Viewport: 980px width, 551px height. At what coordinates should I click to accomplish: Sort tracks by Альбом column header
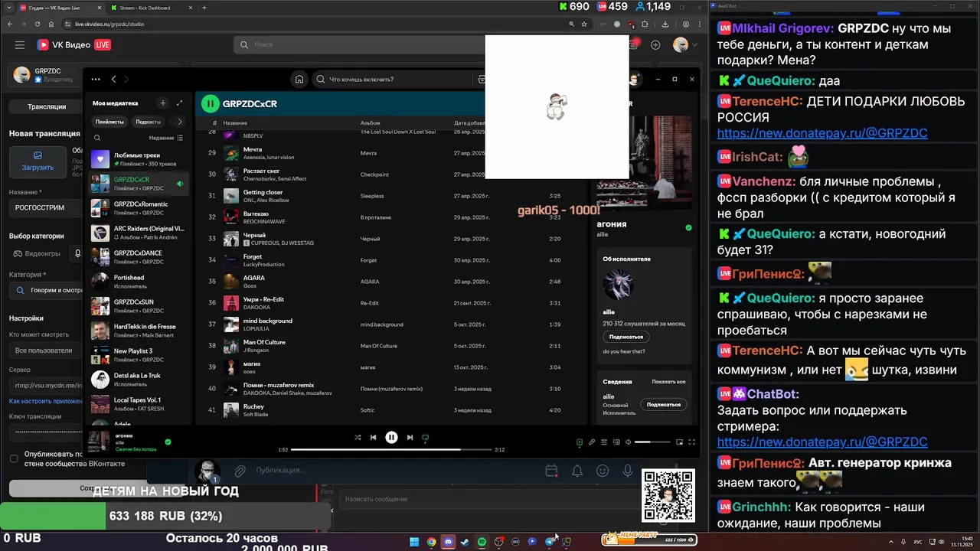pos(370,123)
